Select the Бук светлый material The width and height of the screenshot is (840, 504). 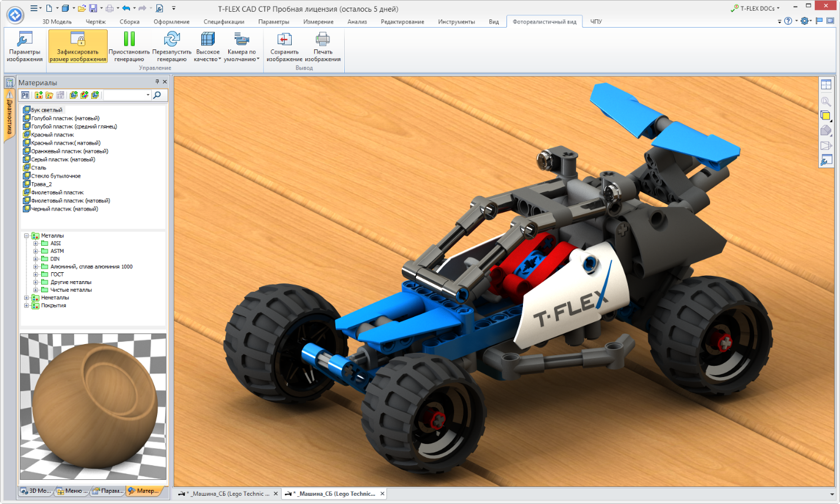[x=42, y=110]
